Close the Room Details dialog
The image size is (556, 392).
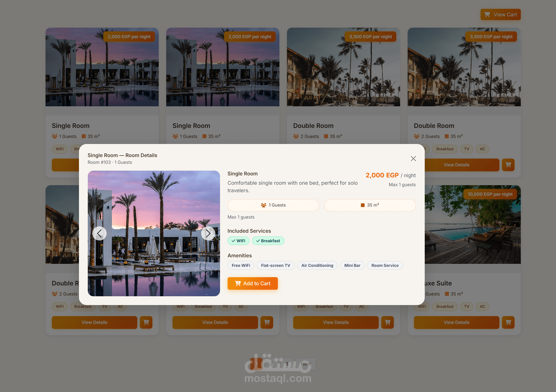[413, 159]
